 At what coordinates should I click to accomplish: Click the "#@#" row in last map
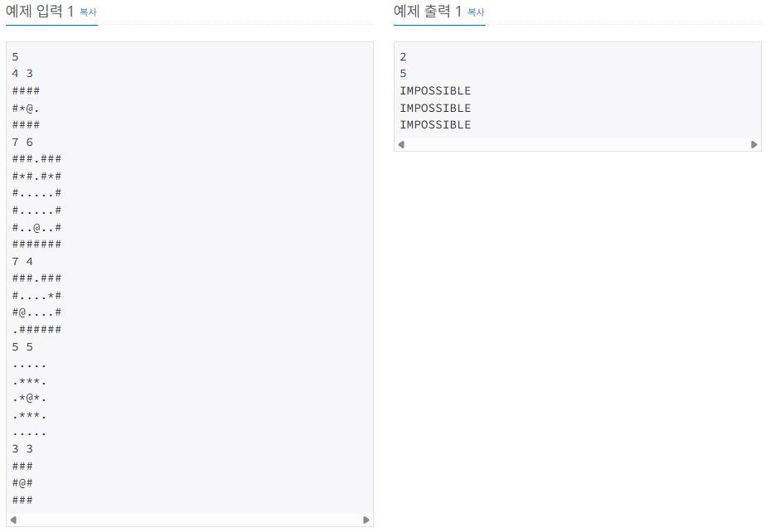tap(22, 483)
